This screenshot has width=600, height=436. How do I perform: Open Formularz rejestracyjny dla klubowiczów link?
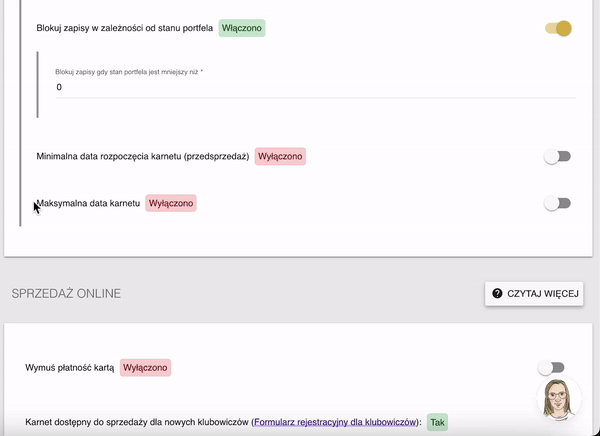click(x=335, y=422)
